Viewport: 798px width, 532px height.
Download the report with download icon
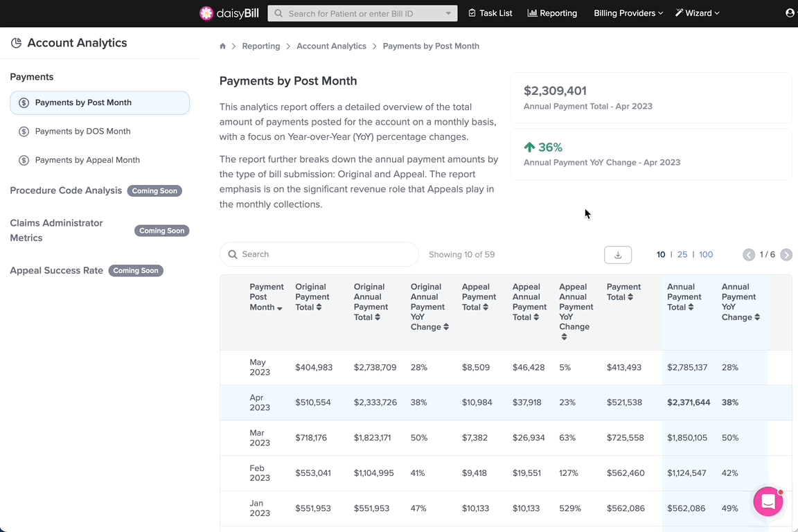tap(618, 254)
